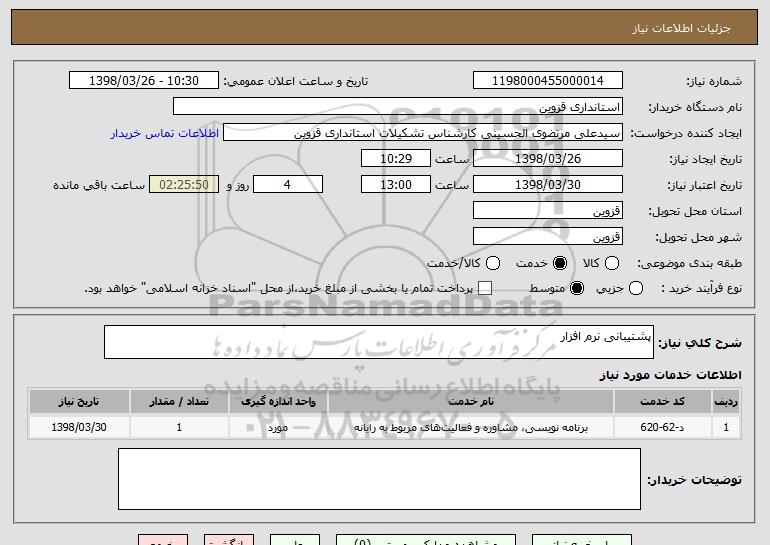Screen dimensions: 770x545
Task: Click the بازگشت back button
Action: (x=229, y=540)
